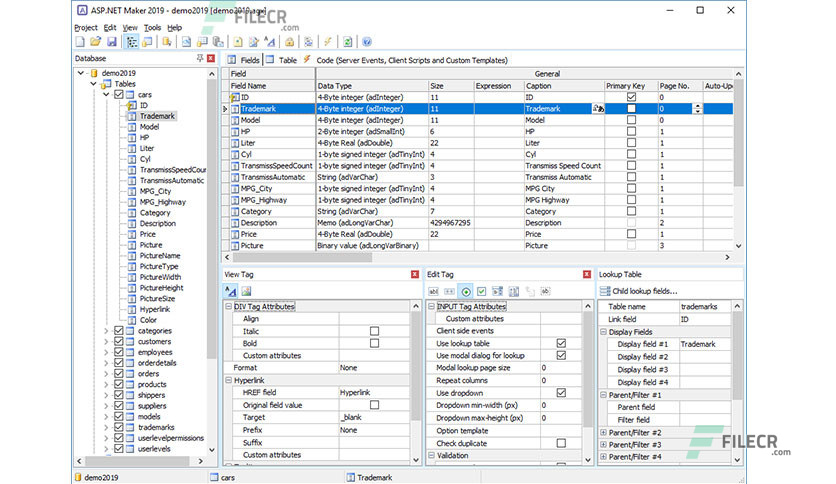The height and width of the screenshot is (484, 836).
Task: Open the Project menu
Action: (x=86, y=28)
